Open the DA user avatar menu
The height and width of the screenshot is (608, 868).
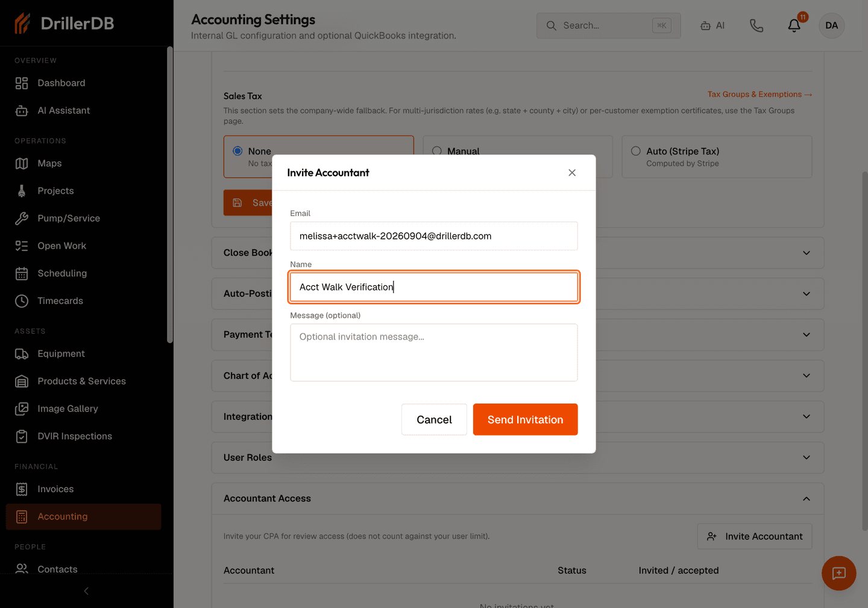pyautogui.click(x=832, y=25)
